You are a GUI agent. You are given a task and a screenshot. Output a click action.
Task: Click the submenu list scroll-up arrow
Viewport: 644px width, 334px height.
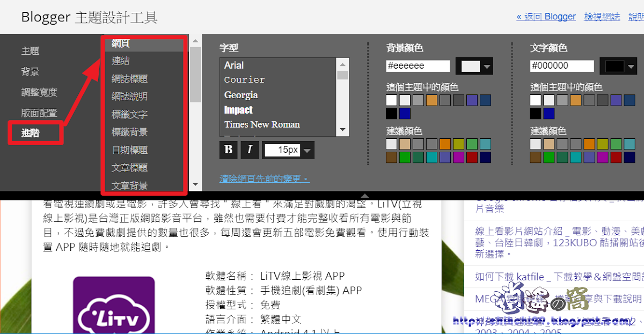pos(195,41)
